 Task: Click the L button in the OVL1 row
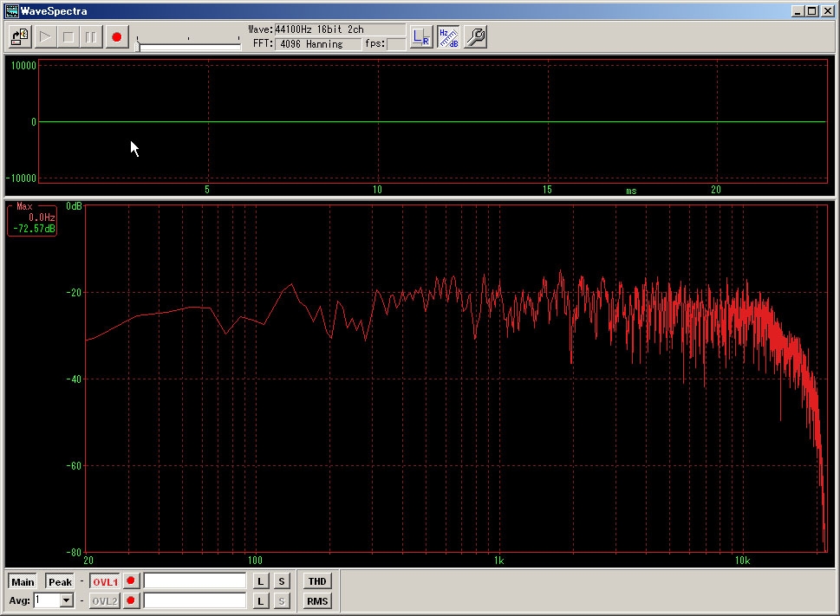pos(261,581)
